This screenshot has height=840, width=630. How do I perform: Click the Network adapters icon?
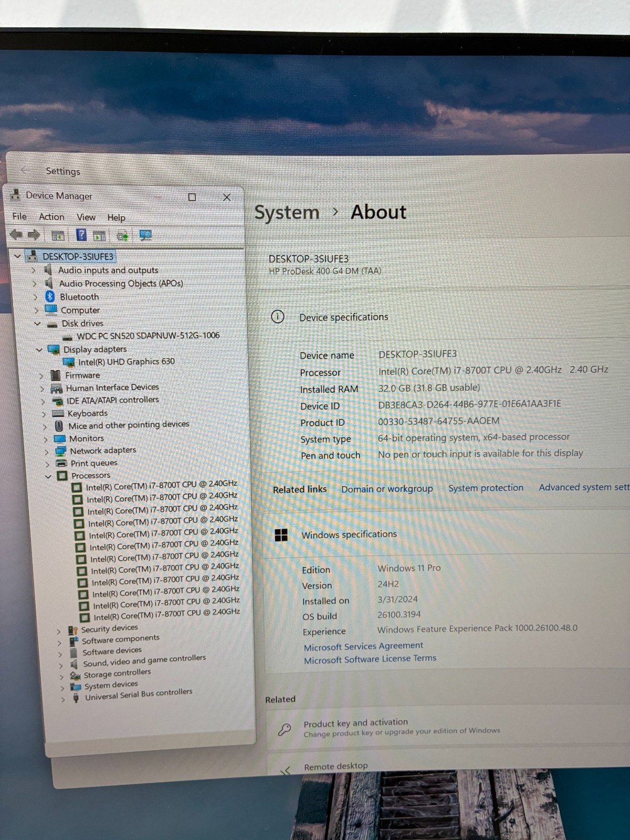61,451
